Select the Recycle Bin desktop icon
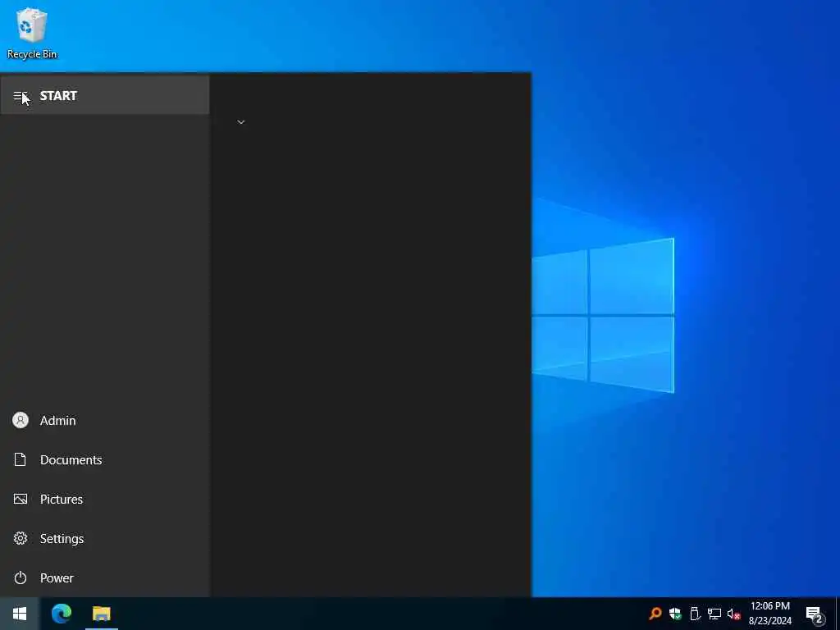840x630 pixels. coord(32,33)
